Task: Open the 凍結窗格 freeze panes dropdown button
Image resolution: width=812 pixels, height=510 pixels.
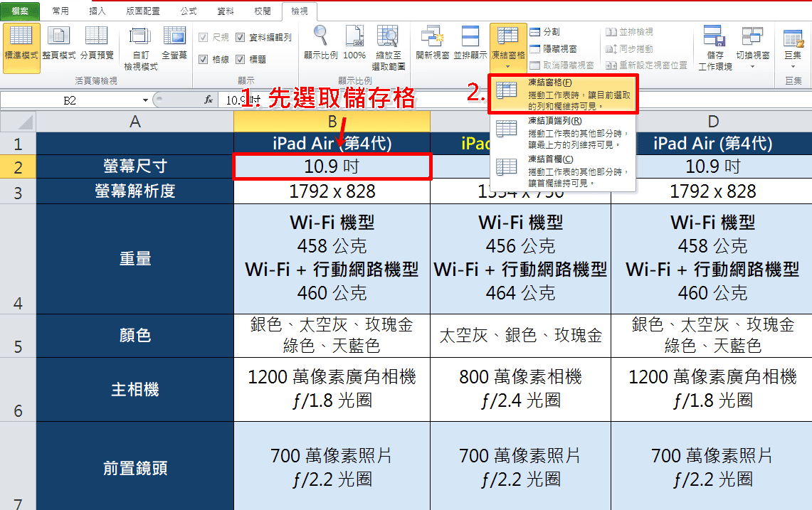Action: click(x=508, y=48)
